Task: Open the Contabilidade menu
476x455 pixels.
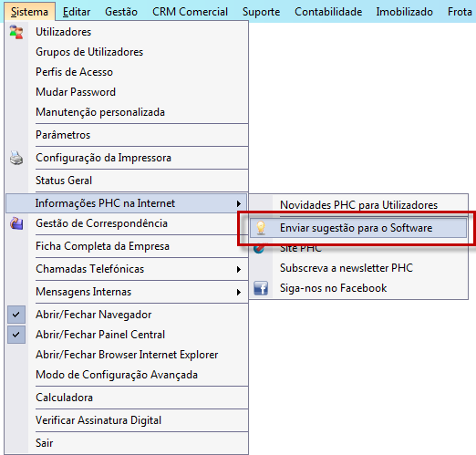Action: point(328,12)
